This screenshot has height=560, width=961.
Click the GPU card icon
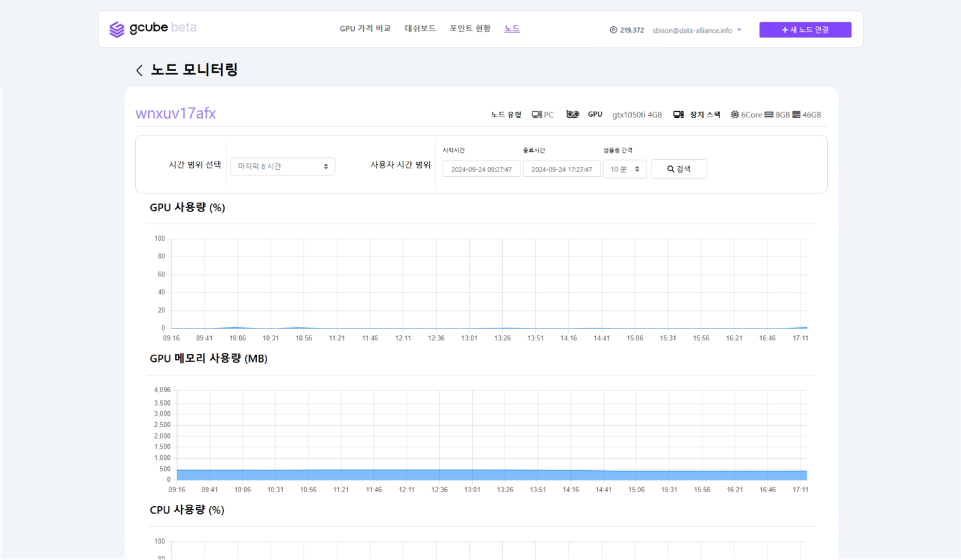point(572,114)
